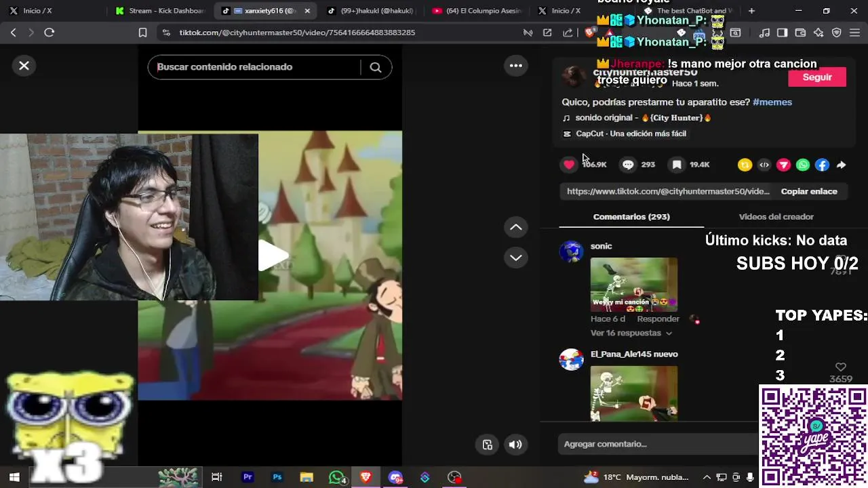868x488 pixels.
Task: Close the xanxiety616 tab
Action: (x=307, y=11)
